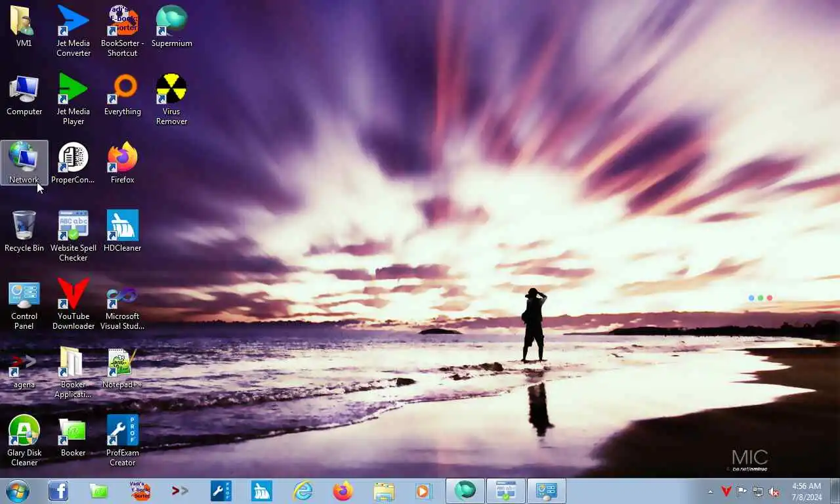Switch to the Control Panel taskbar window
This screenshot has height=504, width=840.
coord(547,491)
